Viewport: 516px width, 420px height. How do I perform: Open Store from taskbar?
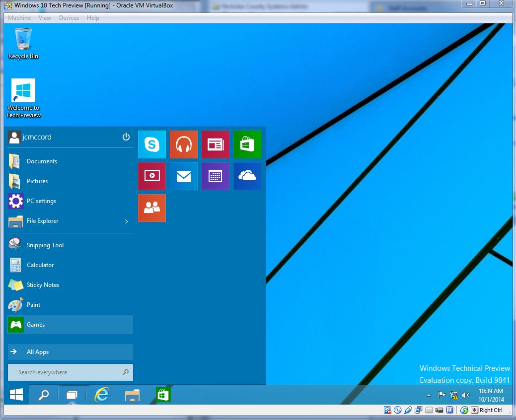(163, 395)
